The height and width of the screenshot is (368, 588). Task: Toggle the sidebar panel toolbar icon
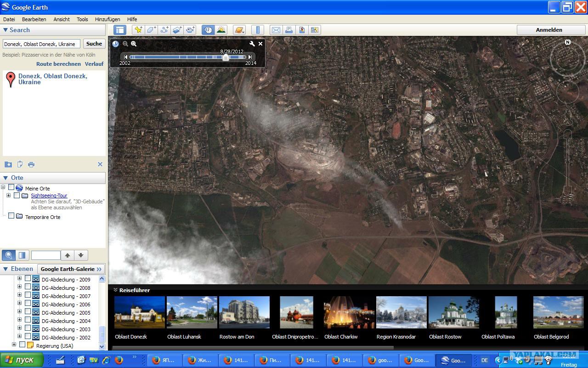(x=120, y=30)
